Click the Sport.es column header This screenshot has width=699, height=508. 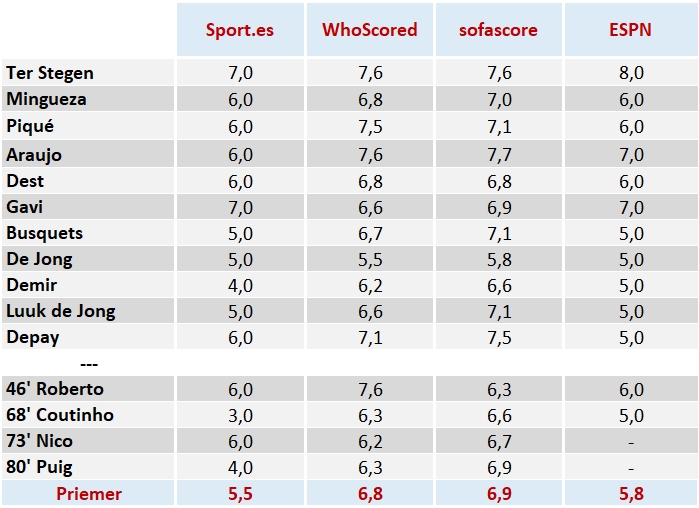pyautogui.click(x=240, y=30)
